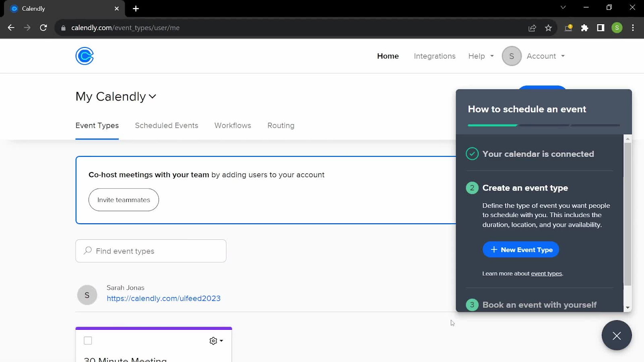Click the search icon in Find event types
This screenshot has height=362, width=644.
point(87,251)
